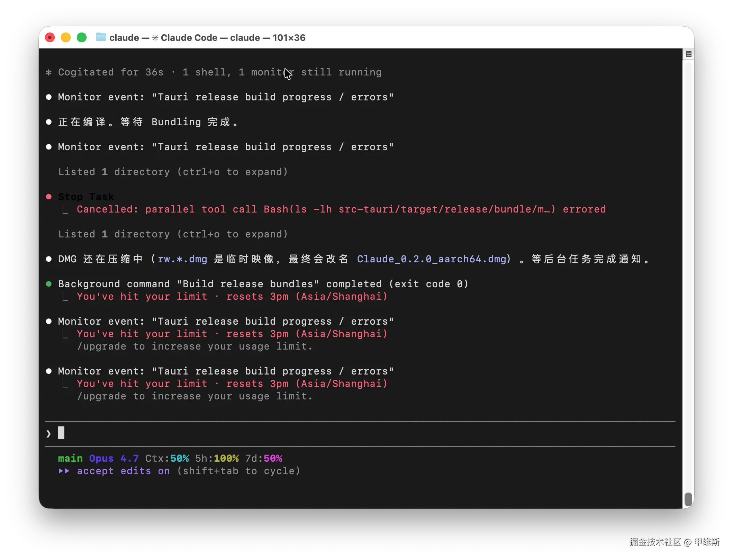Click the scroll-to-top icon at scrollbar top
The image size is (733, 560).
(x=688, y=54)
